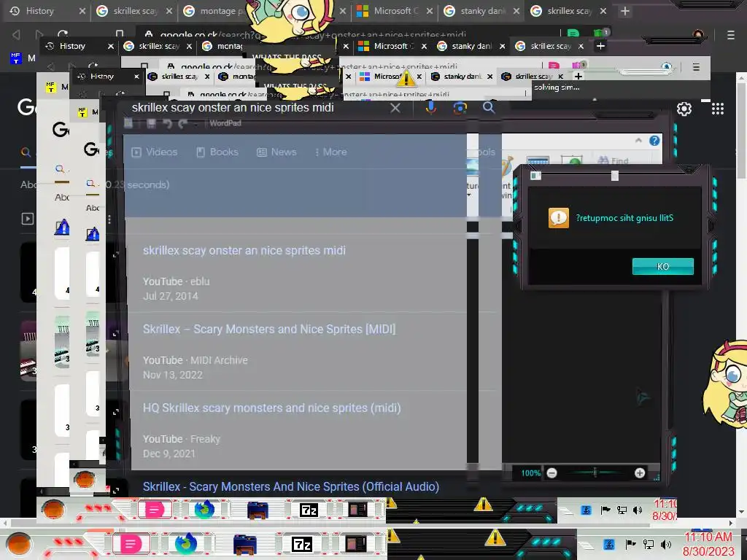Switch to Videos search tab

point(155,152)
